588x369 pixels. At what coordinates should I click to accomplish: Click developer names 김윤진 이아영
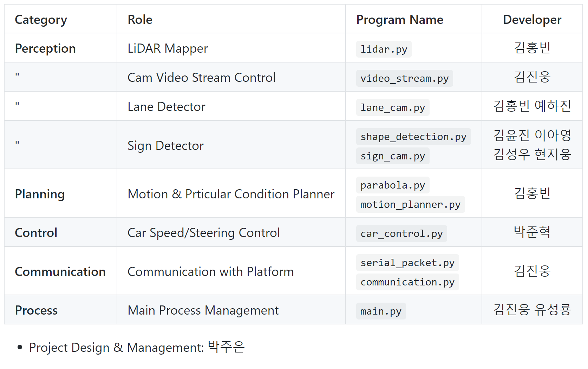(x=532, y=135)
